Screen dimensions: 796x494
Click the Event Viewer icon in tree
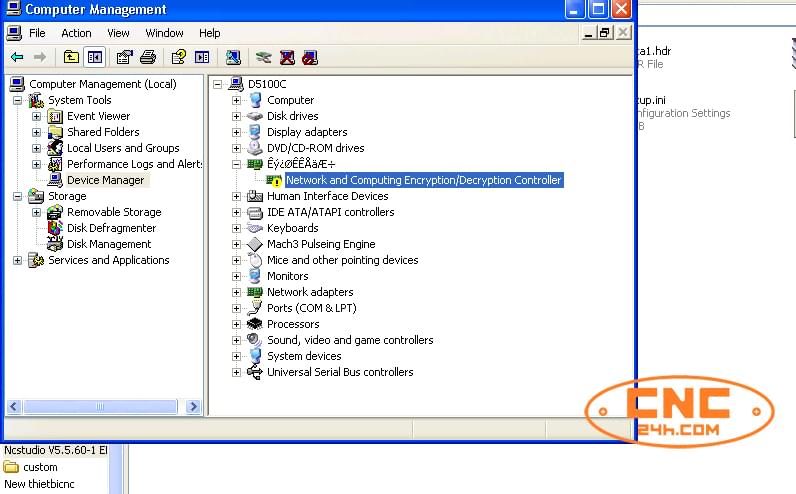click(55, 116)
